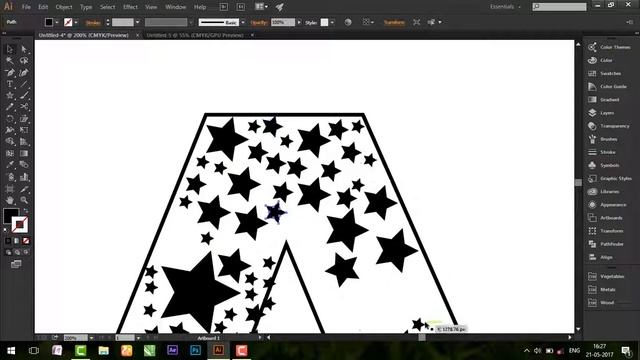Select the Line Segment tool

24,84
